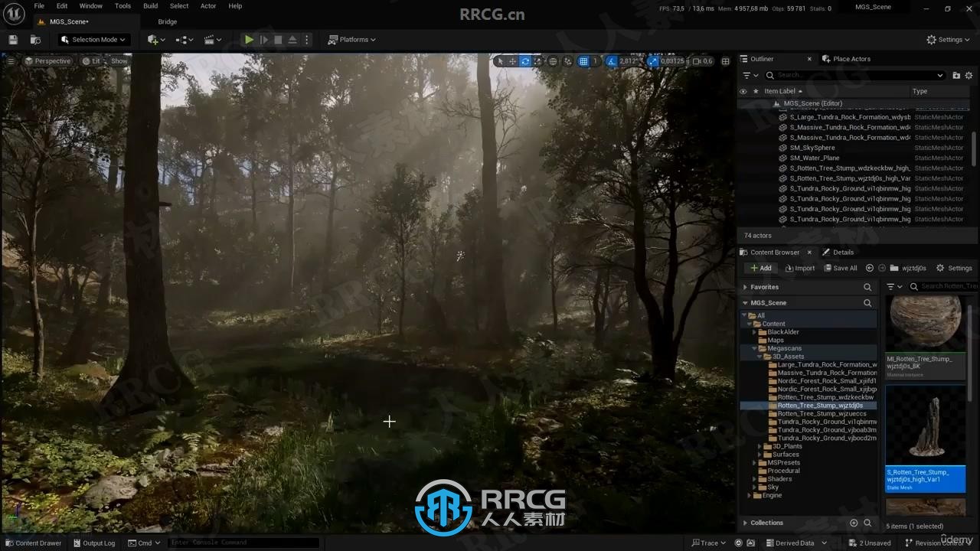Select the Surfaces folder

point(786,455)
